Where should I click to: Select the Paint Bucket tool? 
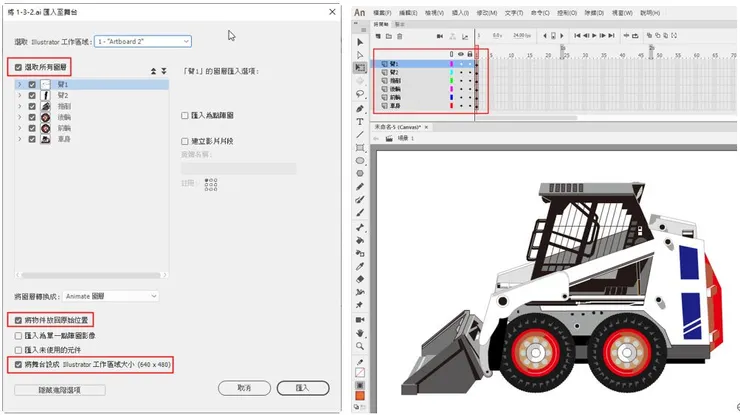[x=360, y=240]
